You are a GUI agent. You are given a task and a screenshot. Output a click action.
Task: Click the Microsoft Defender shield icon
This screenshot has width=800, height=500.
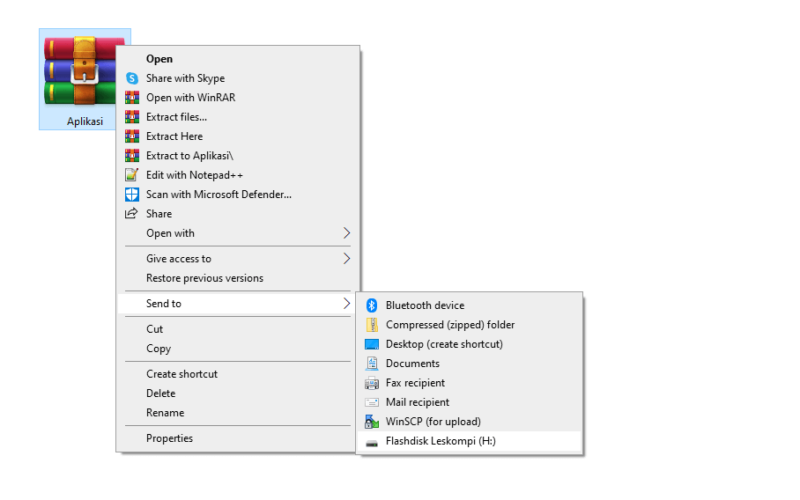(132, 194)
